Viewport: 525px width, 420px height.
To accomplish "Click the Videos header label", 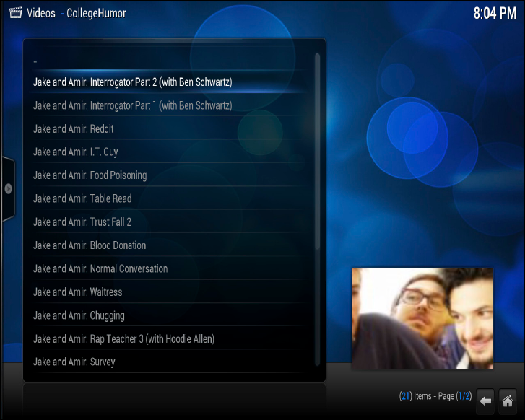I will click(41, 13).
